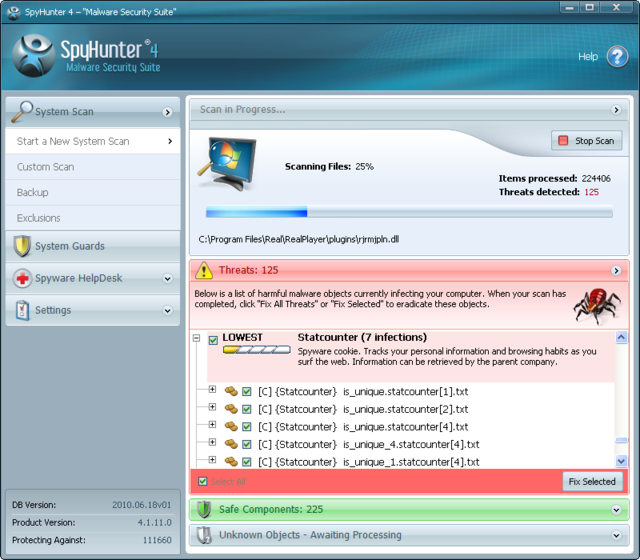Click the Settings clipboard icon
The height and width of the screenshot is (560, 640).
point(22,310)
